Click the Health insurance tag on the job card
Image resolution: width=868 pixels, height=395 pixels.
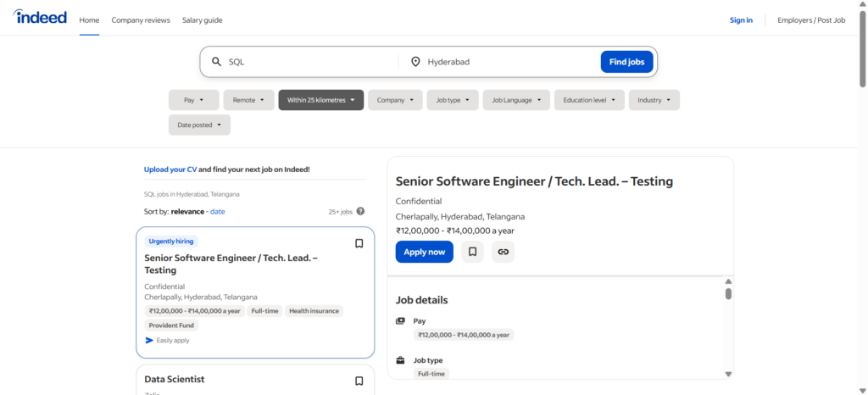pyautogui.click(x=314, y=311)
